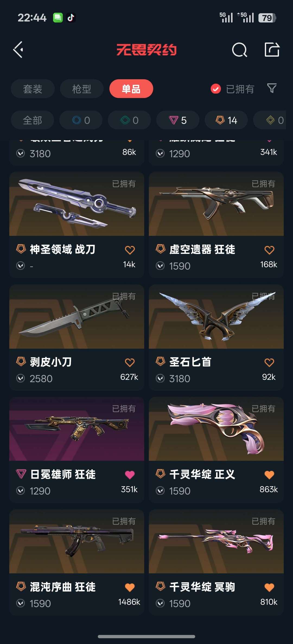Viewport: 293px width, 644px height.
Task: Toggle heart on 千灵华绽 正义
Action: (269, 475)
